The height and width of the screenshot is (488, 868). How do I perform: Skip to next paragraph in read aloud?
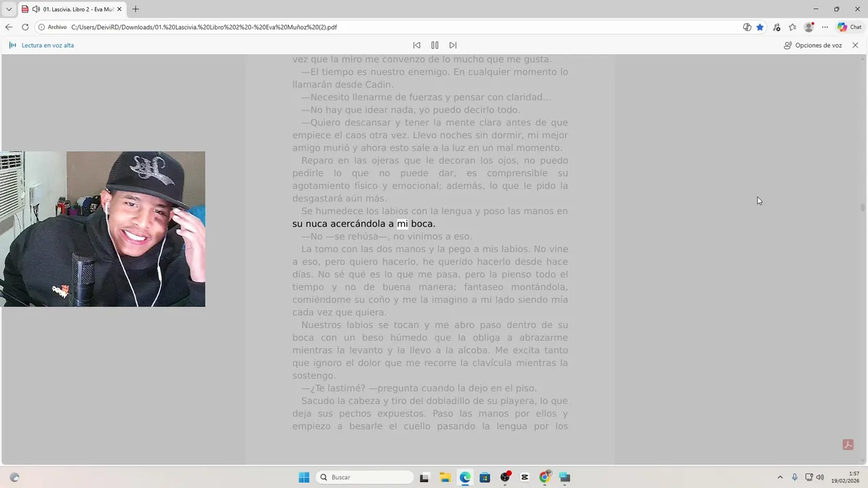453,45
